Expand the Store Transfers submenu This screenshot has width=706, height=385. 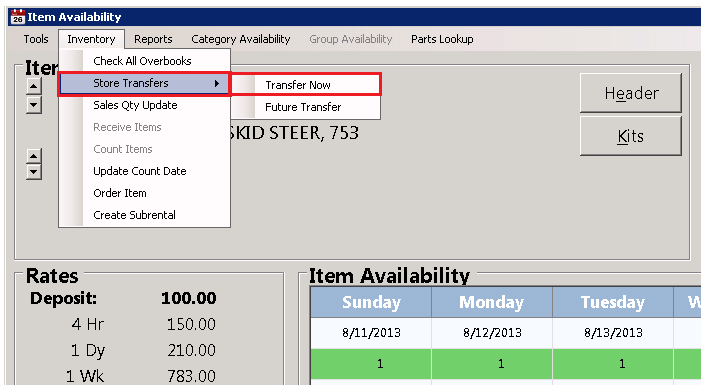145,83
